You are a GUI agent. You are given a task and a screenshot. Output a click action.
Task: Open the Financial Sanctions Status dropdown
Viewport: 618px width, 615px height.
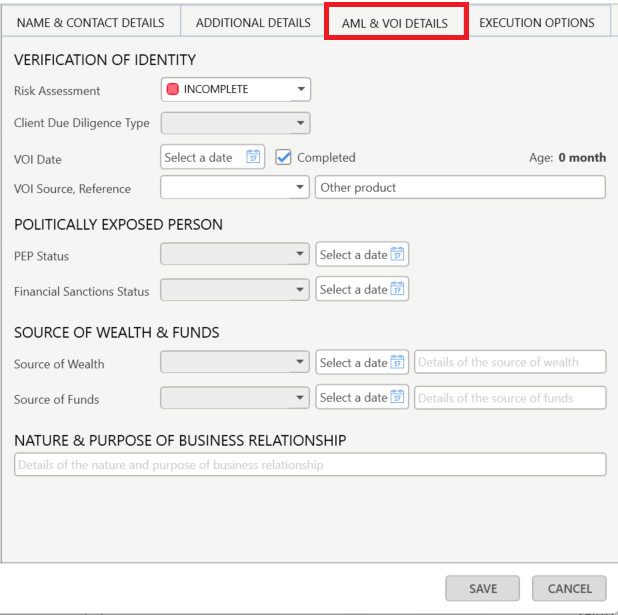[x=300, y=290]
